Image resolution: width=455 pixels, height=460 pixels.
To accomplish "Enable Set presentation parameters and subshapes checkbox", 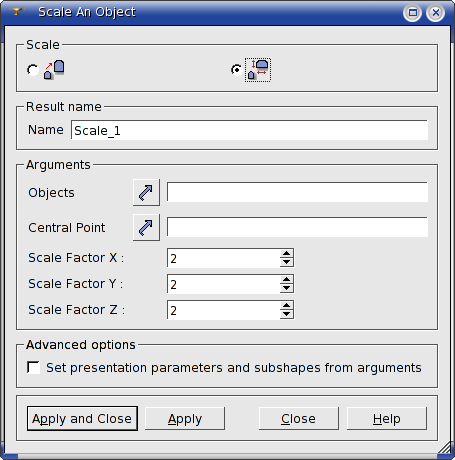I will (x=33, y=368).
